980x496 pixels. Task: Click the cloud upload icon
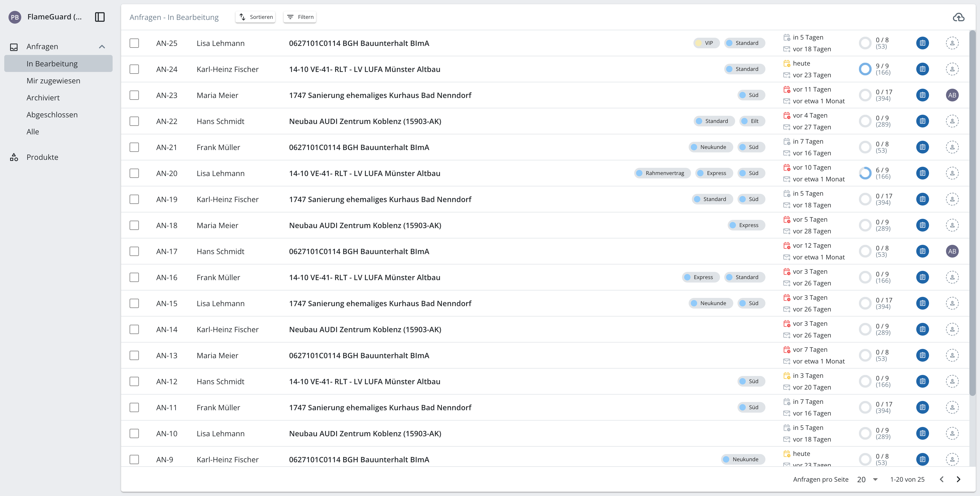tap(958, 17)
